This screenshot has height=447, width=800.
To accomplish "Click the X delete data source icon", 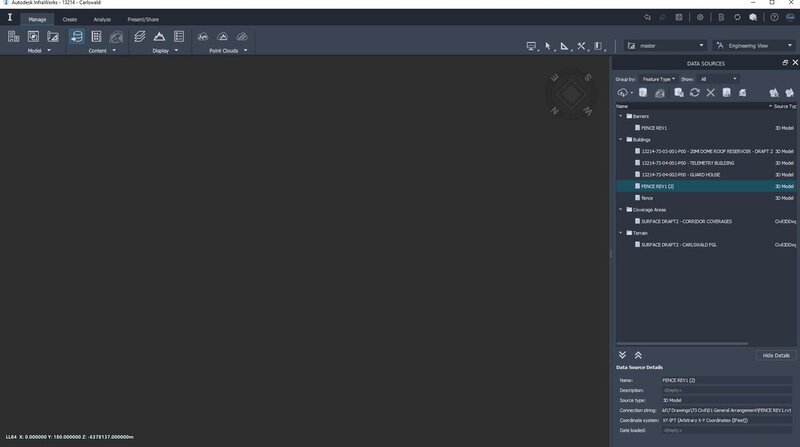I will (710, 93).
